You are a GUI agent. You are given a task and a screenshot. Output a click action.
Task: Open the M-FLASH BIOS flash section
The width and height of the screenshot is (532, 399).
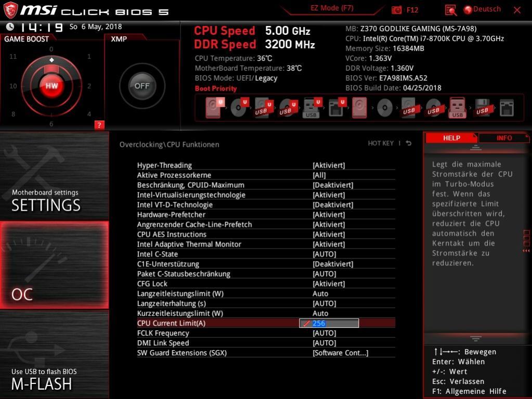click(x=54, y=355)
